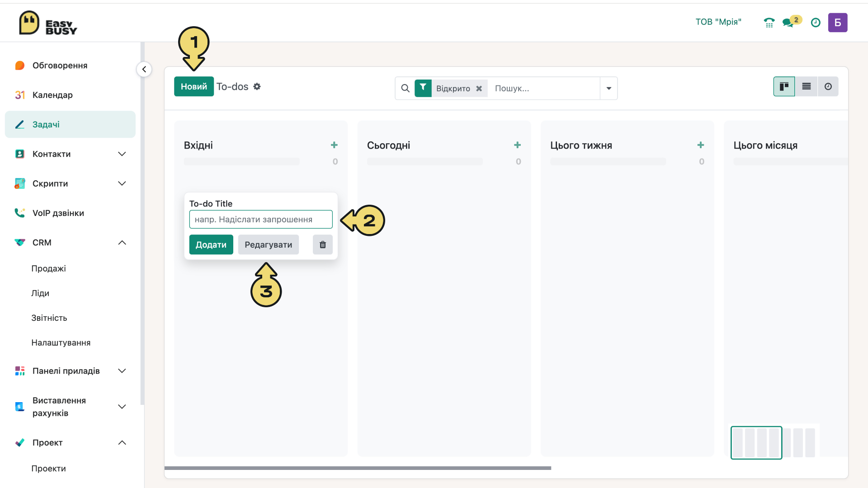
Task: Click the horizontal scrollbar under the board
Action: (358, 468)
